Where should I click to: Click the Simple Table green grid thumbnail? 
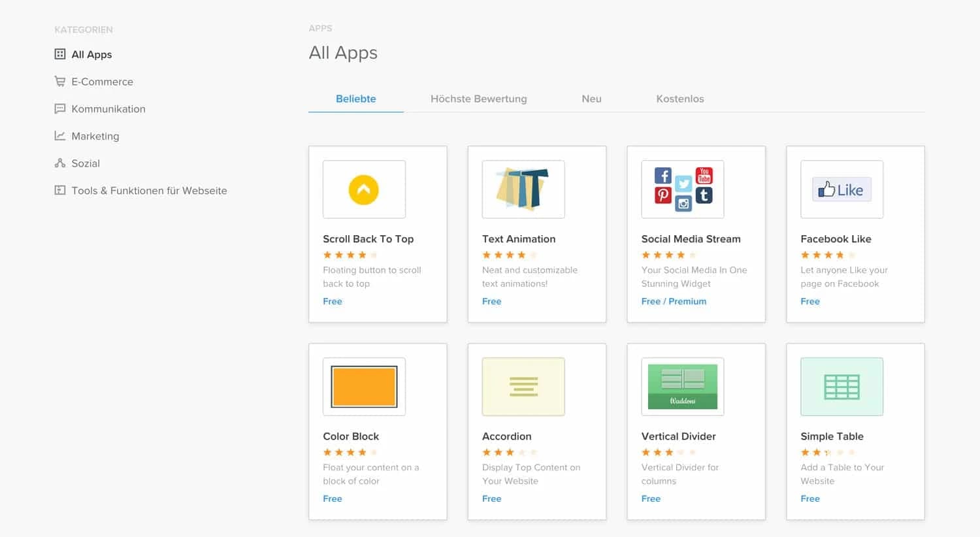click(841, 387)
